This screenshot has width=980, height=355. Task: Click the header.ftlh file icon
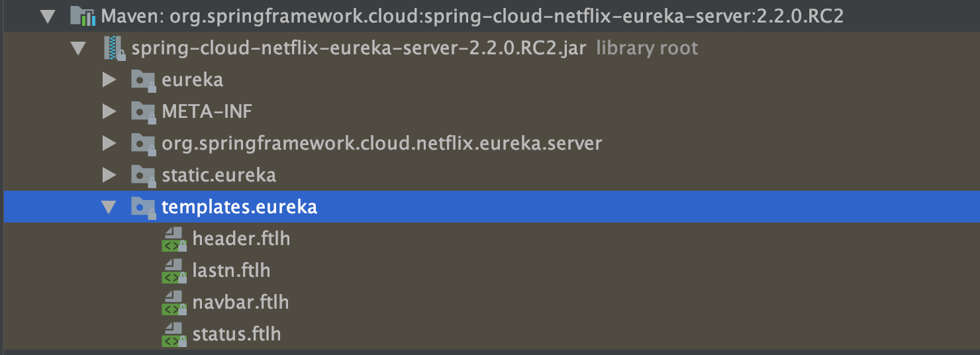173,239
